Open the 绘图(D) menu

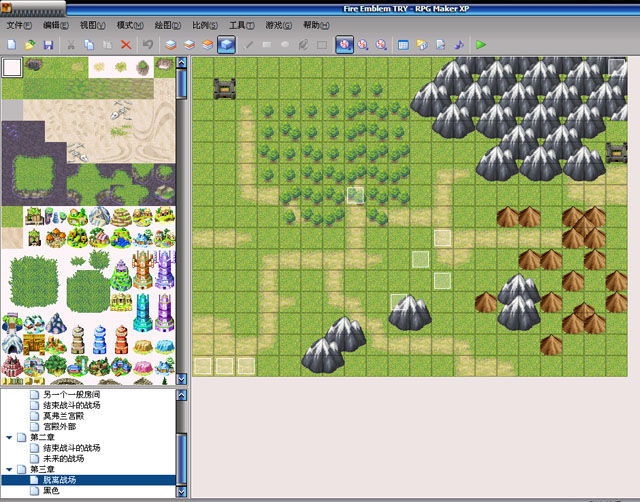point(168,25)
